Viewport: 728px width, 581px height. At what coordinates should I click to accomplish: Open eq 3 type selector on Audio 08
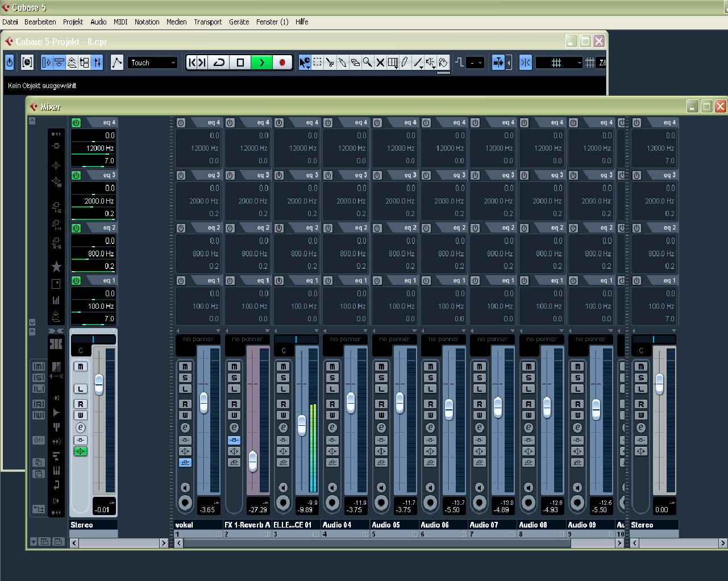[552, 175]
